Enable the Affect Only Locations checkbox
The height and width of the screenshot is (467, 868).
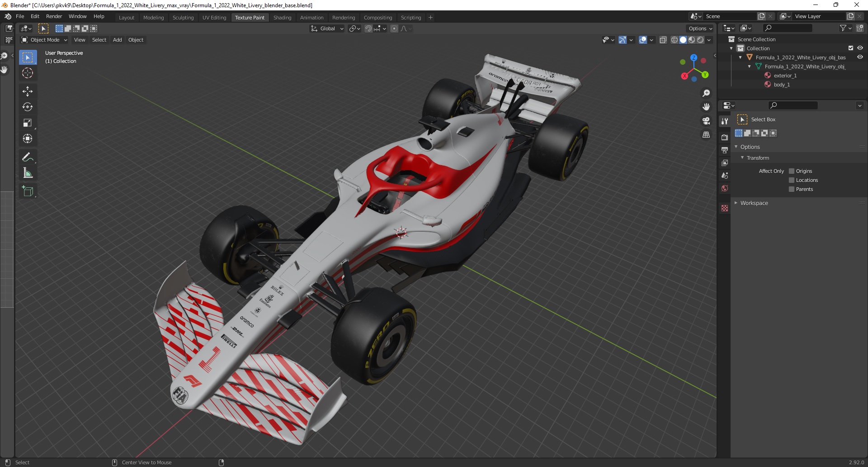792,180
